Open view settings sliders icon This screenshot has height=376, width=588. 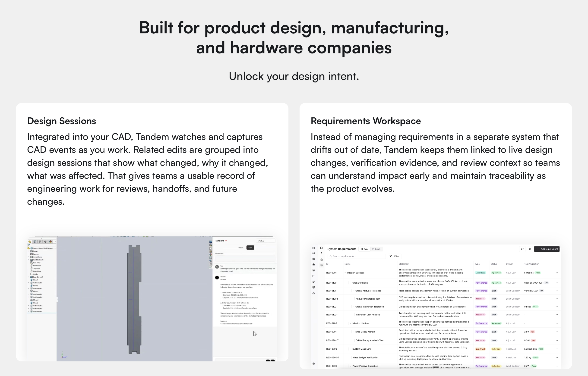pyautogui.click(x=530, y=249)
